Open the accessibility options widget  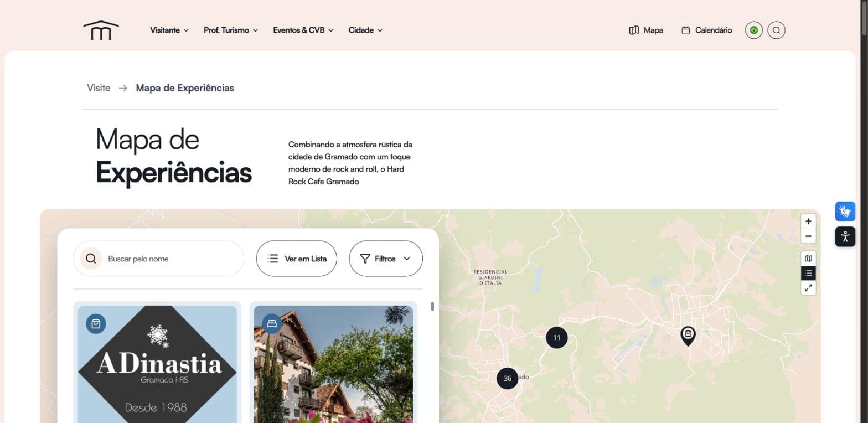point(845,236)
